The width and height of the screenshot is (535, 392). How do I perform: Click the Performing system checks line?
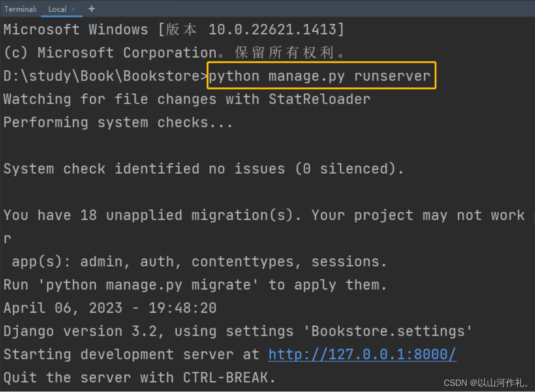click(x=118, y=122)
